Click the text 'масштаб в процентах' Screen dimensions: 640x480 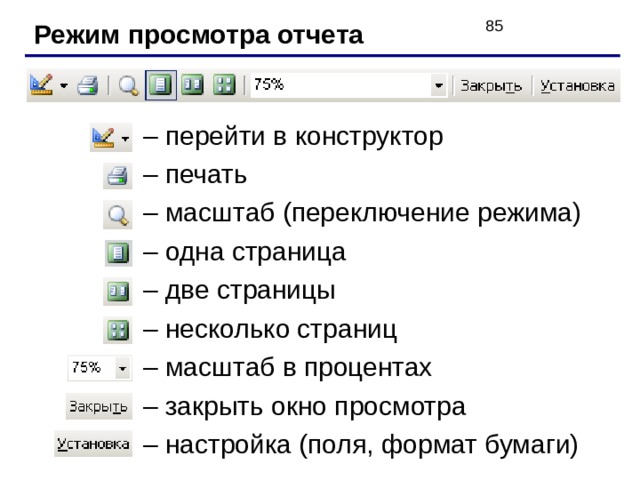click(x=298, y=368)
